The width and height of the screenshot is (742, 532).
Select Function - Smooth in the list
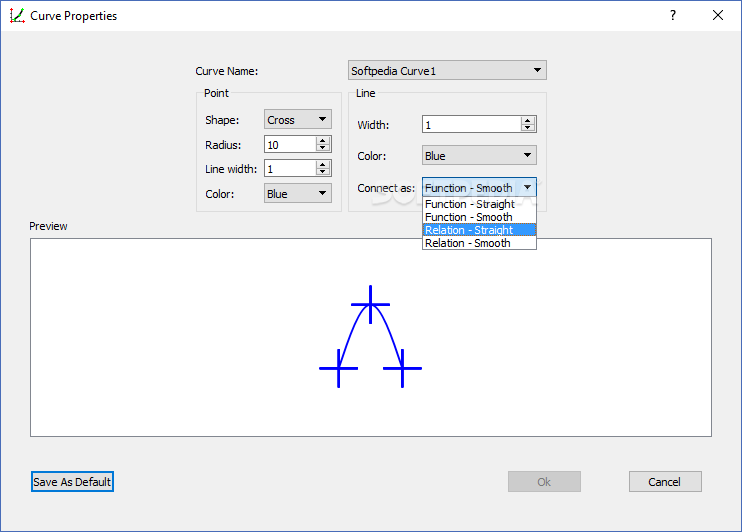point(479,217)
